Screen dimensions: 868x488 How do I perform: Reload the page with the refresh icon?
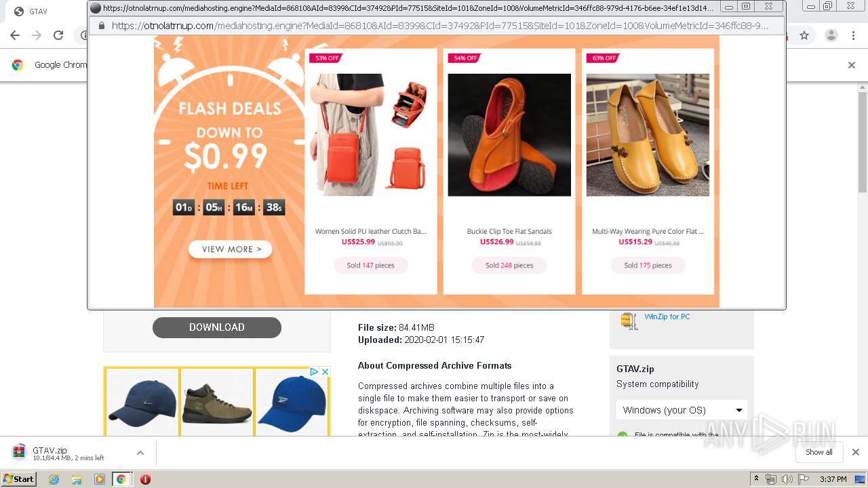tap(58, 35)
